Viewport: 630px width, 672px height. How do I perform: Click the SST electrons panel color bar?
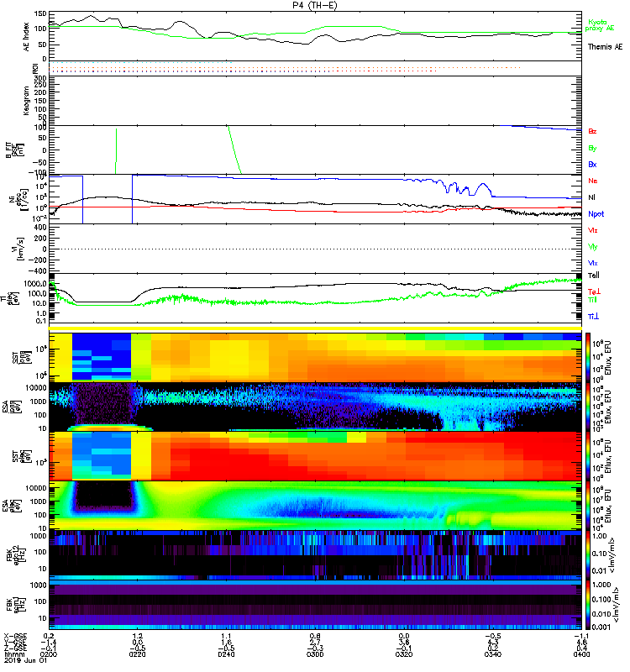point(588,455)
